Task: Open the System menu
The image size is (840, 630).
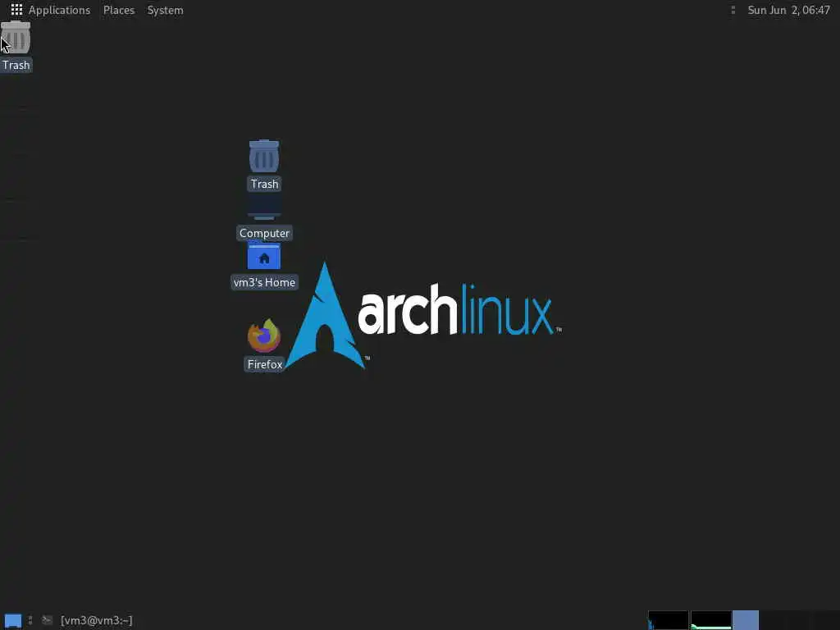Action: [165, 10]
